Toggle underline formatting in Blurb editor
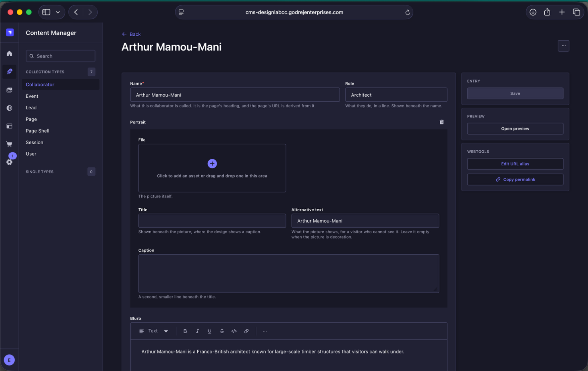588x371 pixels. 209,331
